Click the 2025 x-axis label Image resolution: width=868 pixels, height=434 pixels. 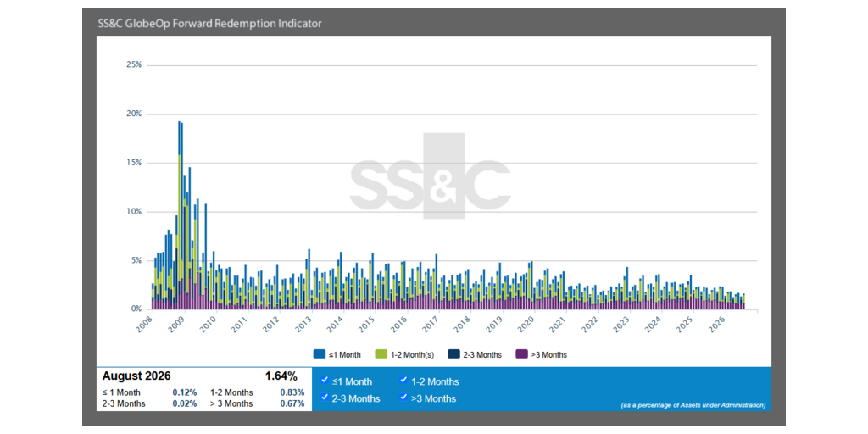click(x=684, y=325)
